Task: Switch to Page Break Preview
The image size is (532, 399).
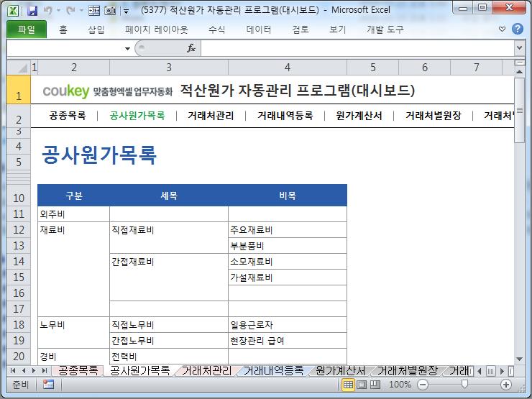Action: tap(375, 385)
